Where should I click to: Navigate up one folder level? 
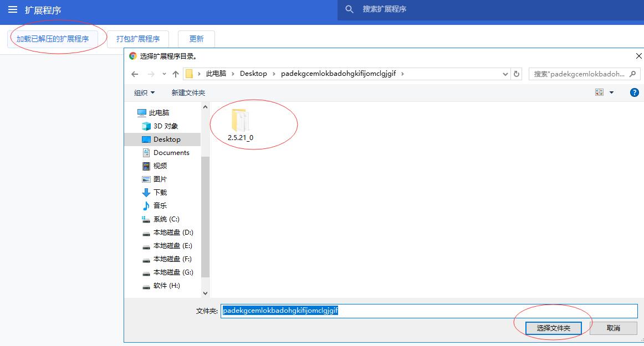pos(176,74)
